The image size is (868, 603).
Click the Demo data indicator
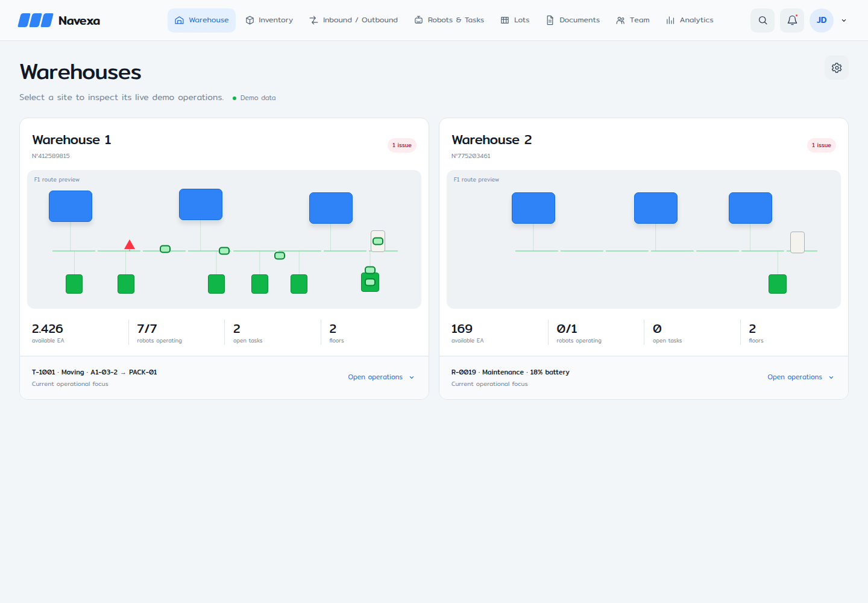click(x=254, y=98)
